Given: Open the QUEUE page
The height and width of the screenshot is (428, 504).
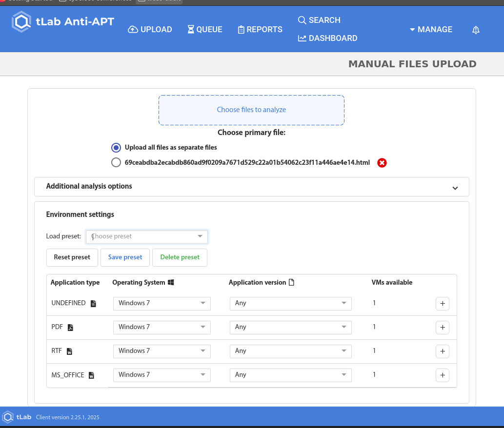Looking at the screenshot, I should pyautogui.click(x=205, y=30).
